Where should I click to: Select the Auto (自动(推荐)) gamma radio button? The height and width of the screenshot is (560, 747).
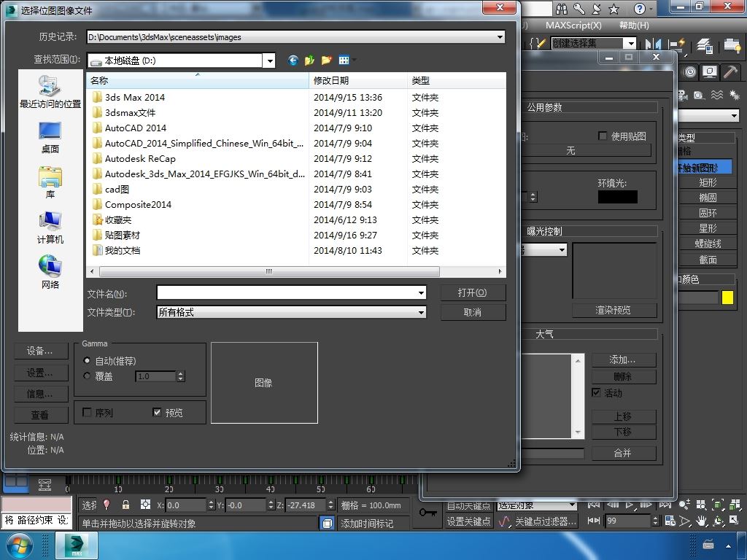coord(87,360)
